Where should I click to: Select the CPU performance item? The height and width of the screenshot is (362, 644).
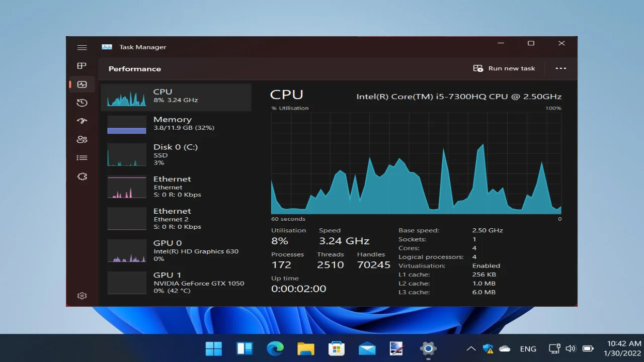176,97
